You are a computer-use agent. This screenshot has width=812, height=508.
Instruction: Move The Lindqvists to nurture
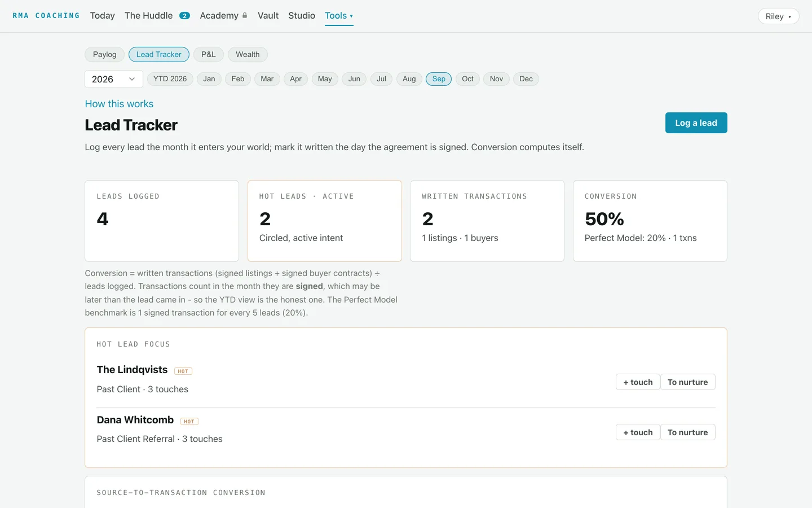pyautogui.click(x=687, y=382)
